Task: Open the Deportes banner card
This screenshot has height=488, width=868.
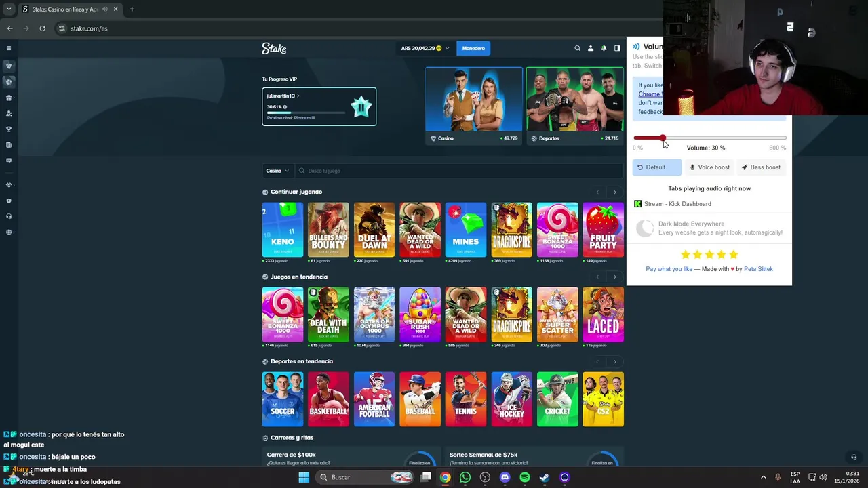Action: tap(574, 105)
